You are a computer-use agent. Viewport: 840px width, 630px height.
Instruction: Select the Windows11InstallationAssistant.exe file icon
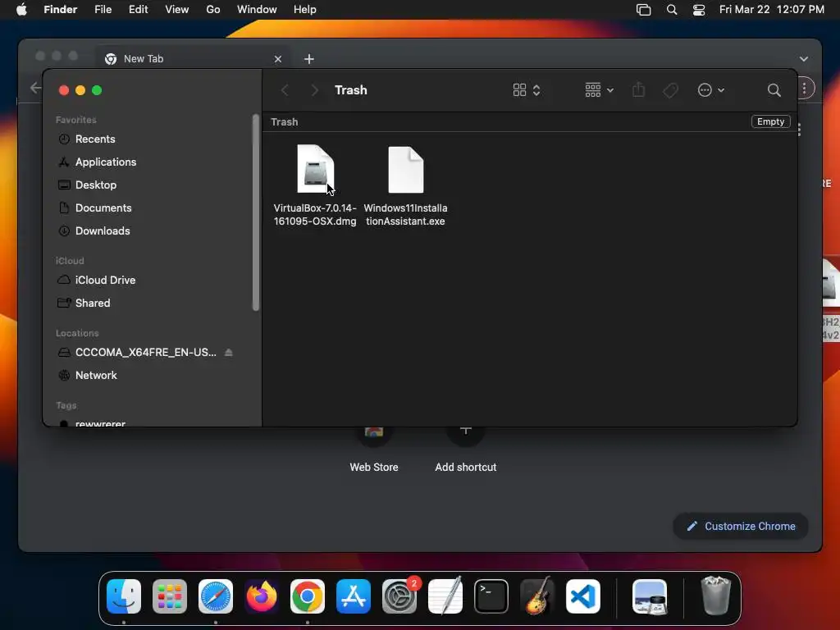pos(405,169)
